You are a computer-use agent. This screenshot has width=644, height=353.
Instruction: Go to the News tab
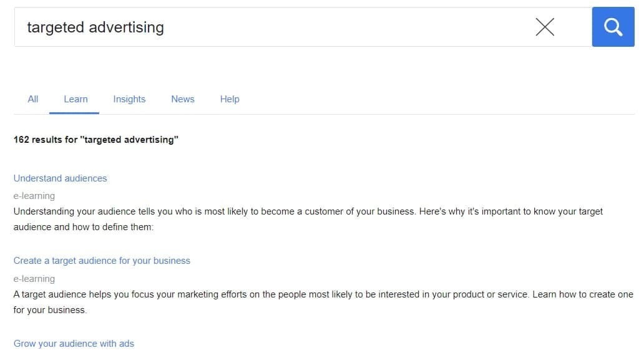click(183, 99)
